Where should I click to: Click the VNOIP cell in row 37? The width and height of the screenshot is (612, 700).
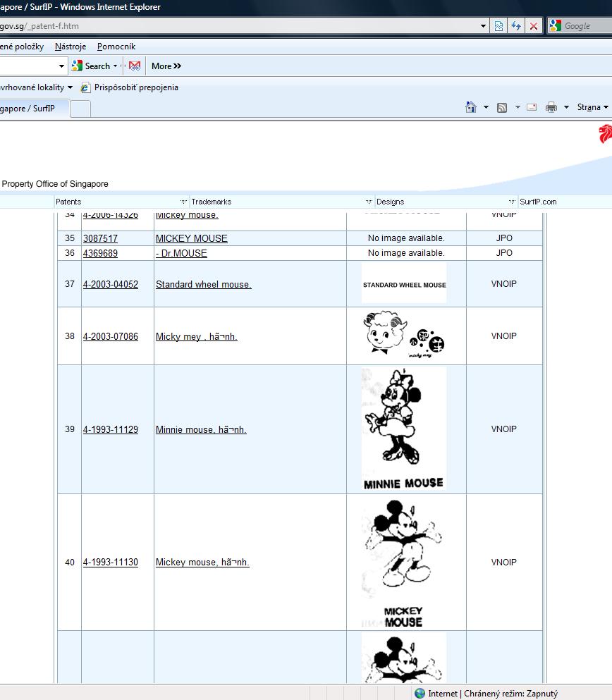504,284
